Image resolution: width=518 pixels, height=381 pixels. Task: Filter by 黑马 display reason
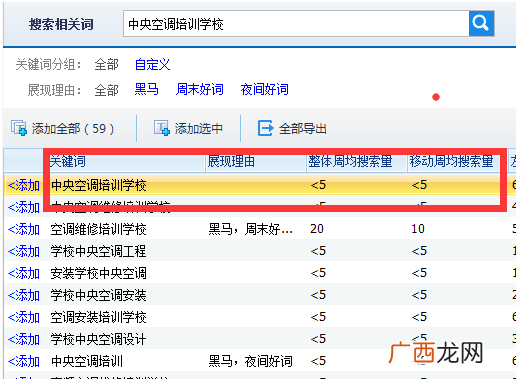click(x=146, y=89)
